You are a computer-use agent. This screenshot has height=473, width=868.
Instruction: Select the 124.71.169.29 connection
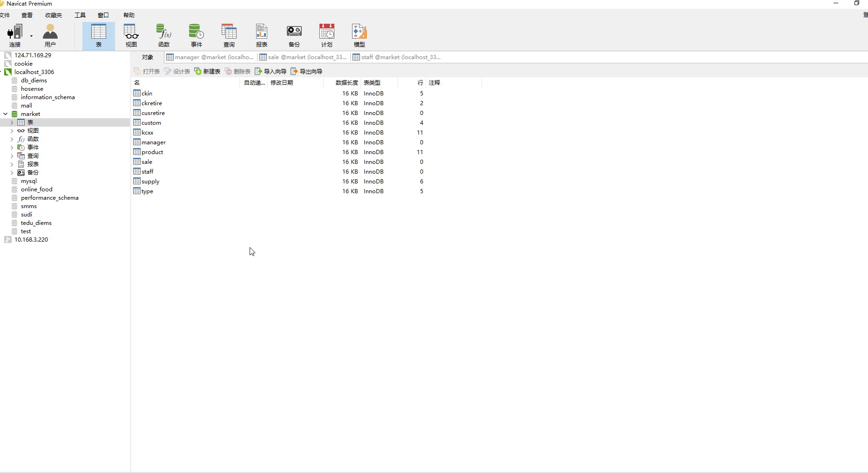point(33,55)
